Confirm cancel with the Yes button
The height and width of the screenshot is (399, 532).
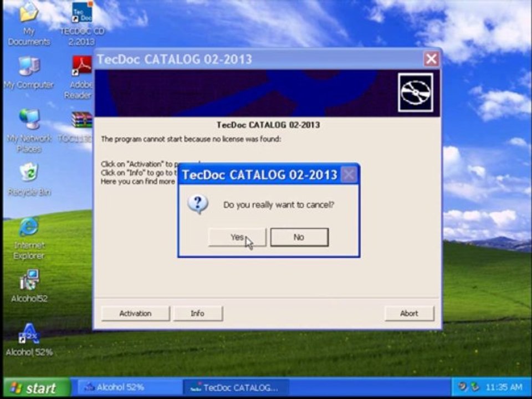(237, 237)
